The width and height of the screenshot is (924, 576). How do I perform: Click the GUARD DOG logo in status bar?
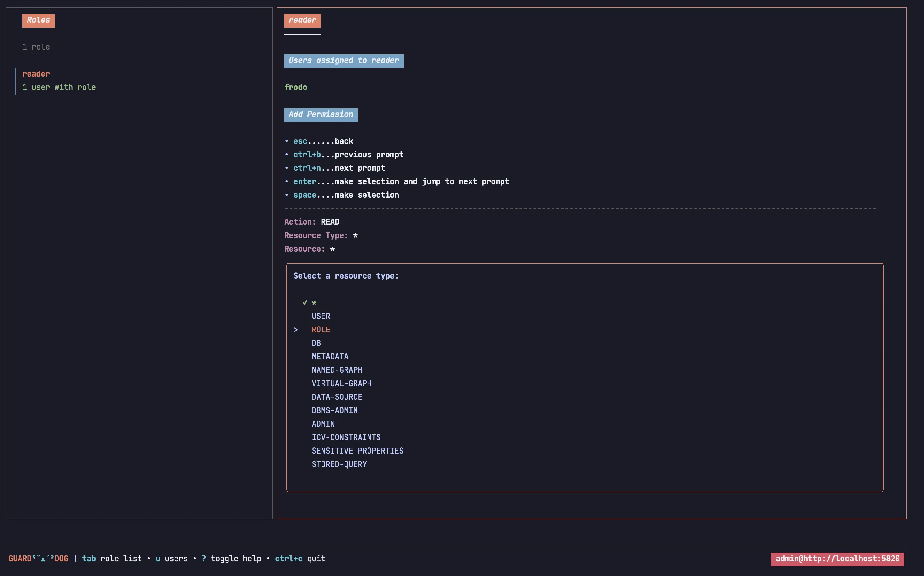coord(39,559)
